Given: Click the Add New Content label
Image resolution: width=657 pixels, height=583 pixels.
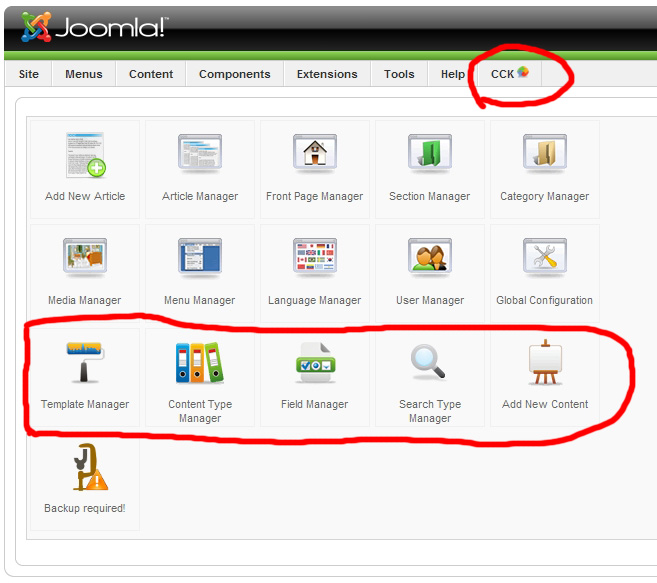Looking at the screenshot, I should pos(545,404).
